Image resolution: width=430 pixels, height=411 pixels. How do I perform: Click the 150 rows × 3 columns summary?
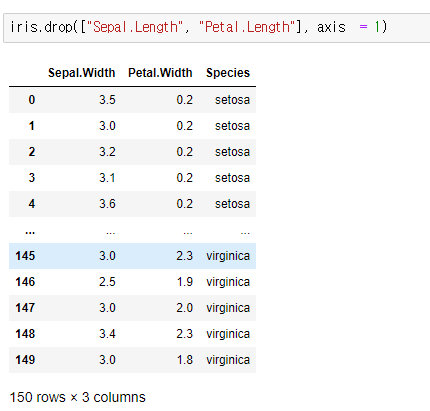78,397
